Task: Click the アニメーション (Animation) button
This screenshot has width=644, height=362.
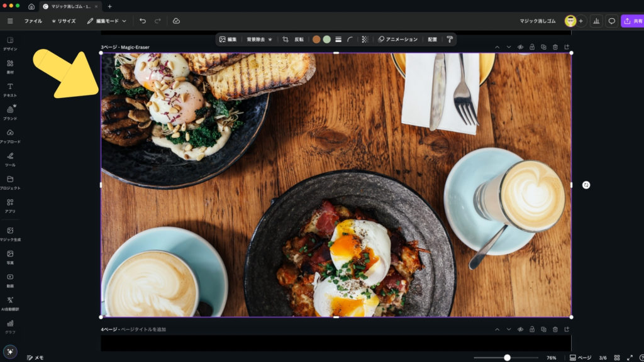Action: (x=397, y=39)
